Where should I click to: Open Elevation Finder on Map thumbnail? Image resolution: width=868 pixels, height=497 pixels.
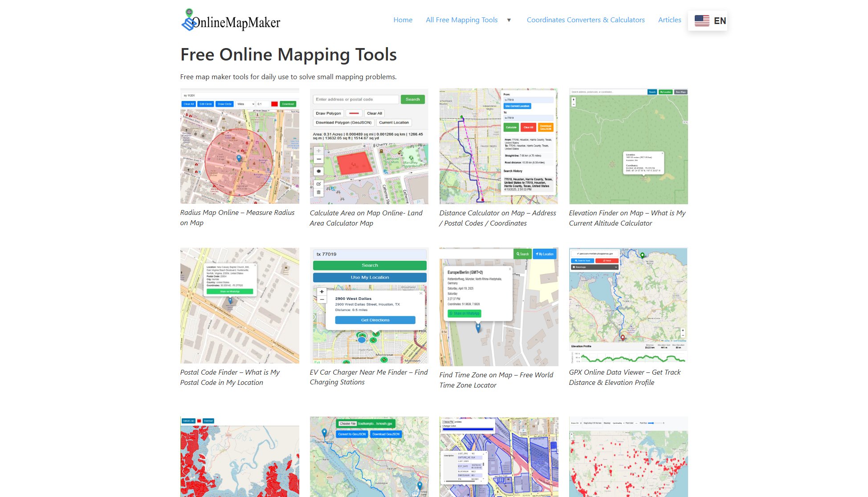point(628,146)
